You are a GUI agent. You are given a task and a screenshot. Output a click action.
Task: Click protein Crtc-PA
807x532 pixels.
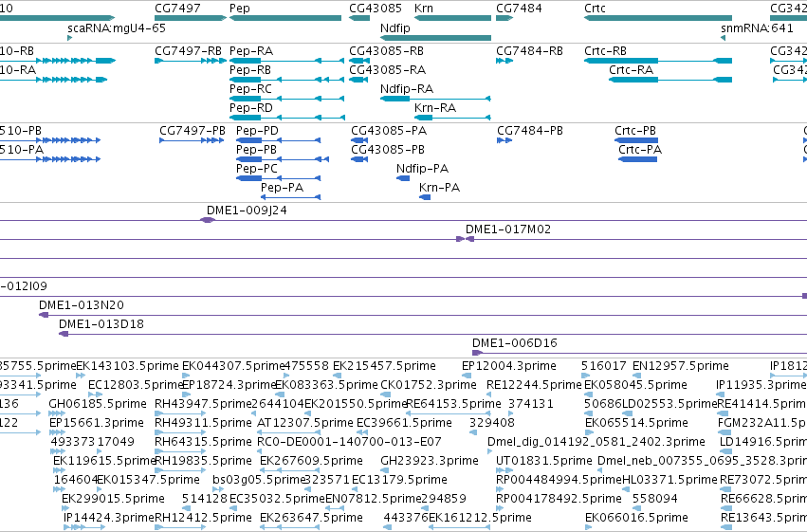coord(637,159)
